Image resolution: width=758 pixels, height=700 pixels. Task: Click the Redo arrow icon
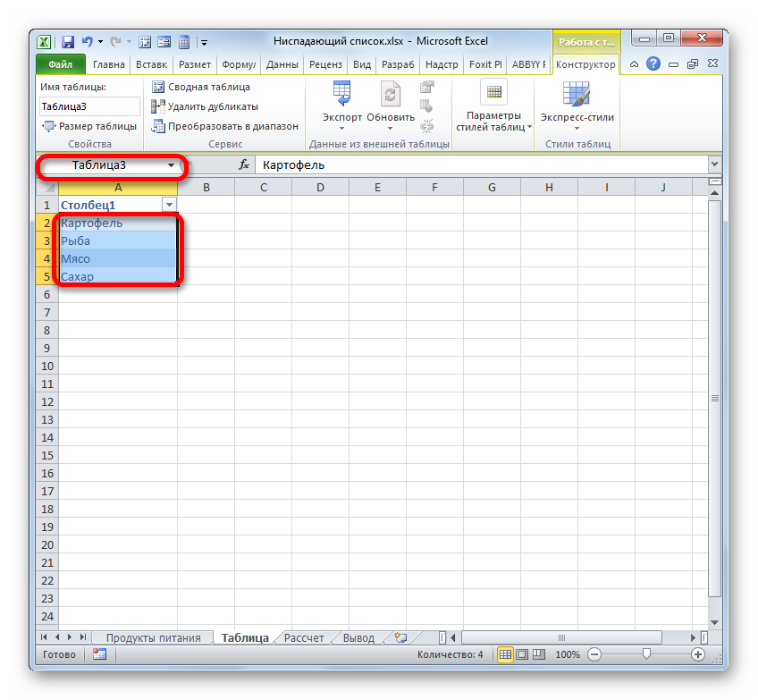(x=115, y=42)
